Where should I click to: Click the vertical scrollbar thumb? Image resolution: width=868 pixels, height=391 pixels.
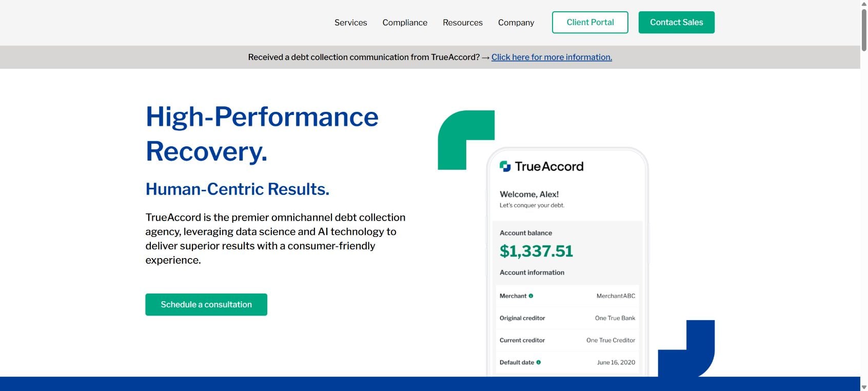pos(864,30)
